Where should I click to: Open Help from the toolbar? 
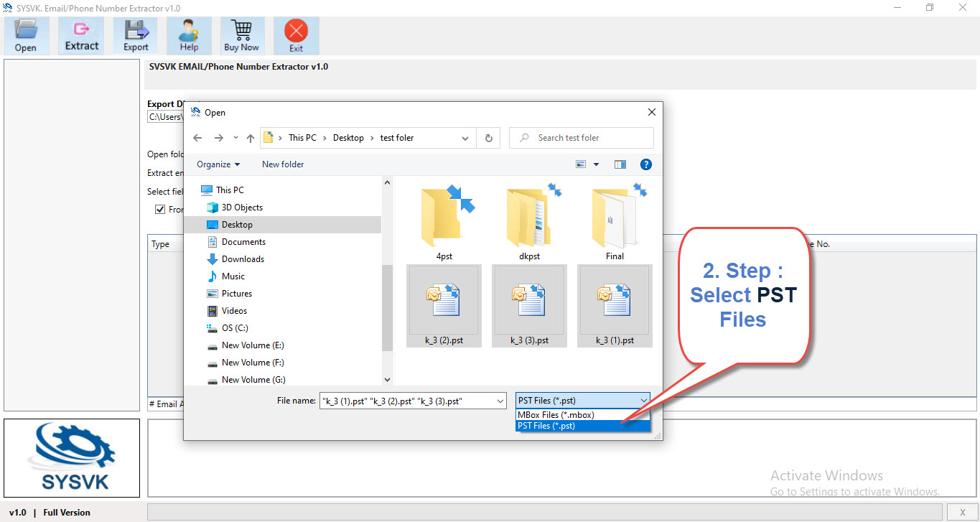[189, 35]
